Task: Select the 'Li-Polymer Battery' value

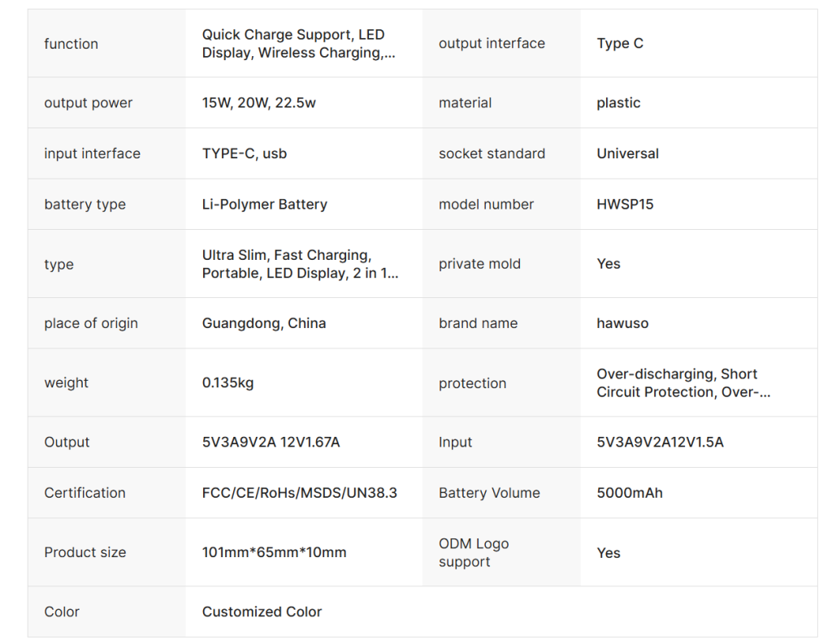Action: pyautogui.click(x=265, y=204)
